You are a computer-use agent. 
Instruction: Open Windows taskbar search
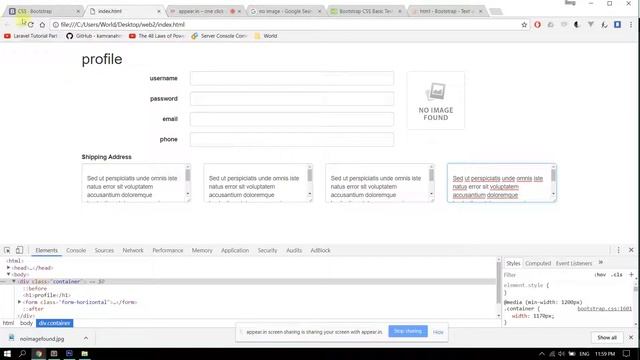coord(22,353)
